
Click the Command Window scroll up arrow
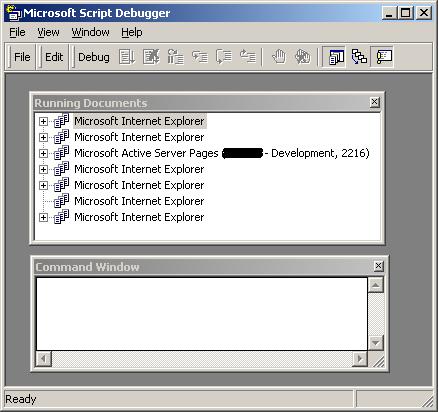376,285
